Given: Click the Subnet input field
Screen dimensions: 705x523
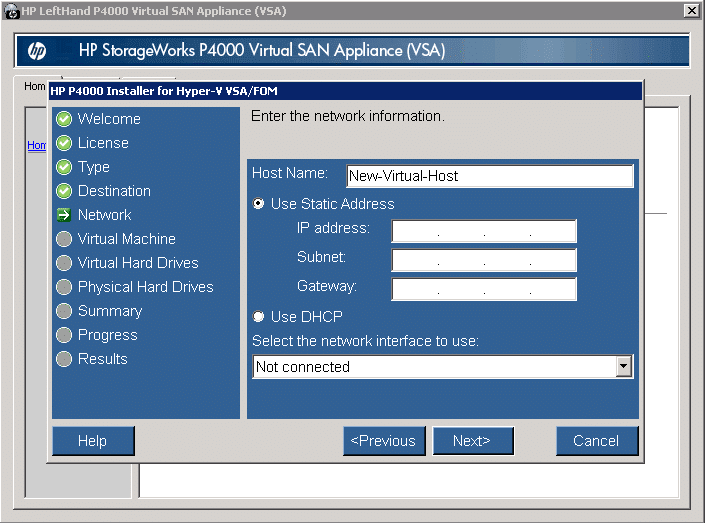Looking at the screenshot, I should pyautogui.click(x=484, y=260).
